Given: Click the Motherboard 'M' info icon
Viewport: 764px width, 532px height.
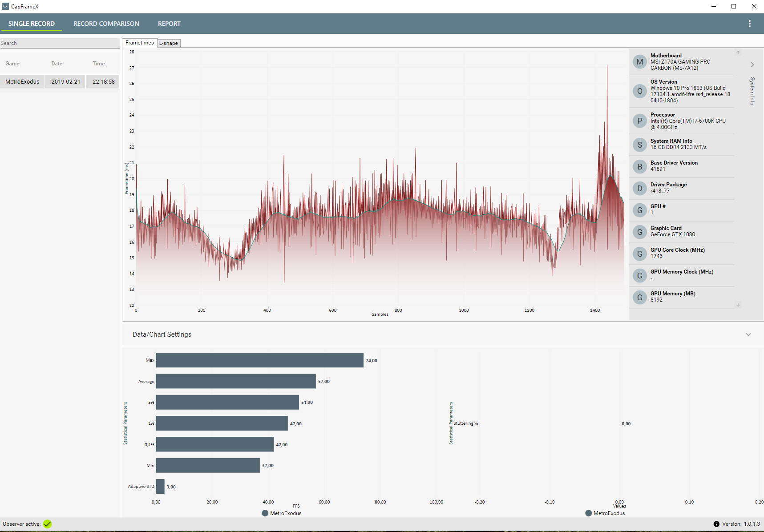Looking at the screenshot, I should (x=640, y=62).
